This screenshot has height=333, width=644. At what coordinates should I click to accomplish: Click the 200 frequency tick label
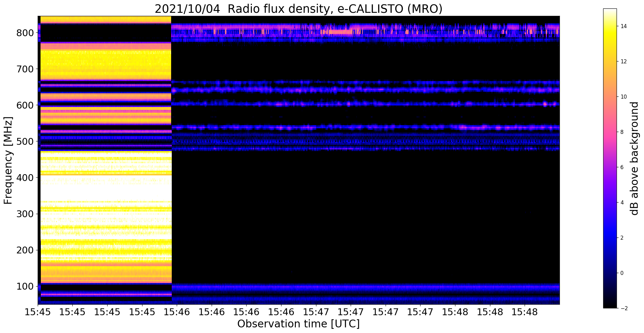25,250
